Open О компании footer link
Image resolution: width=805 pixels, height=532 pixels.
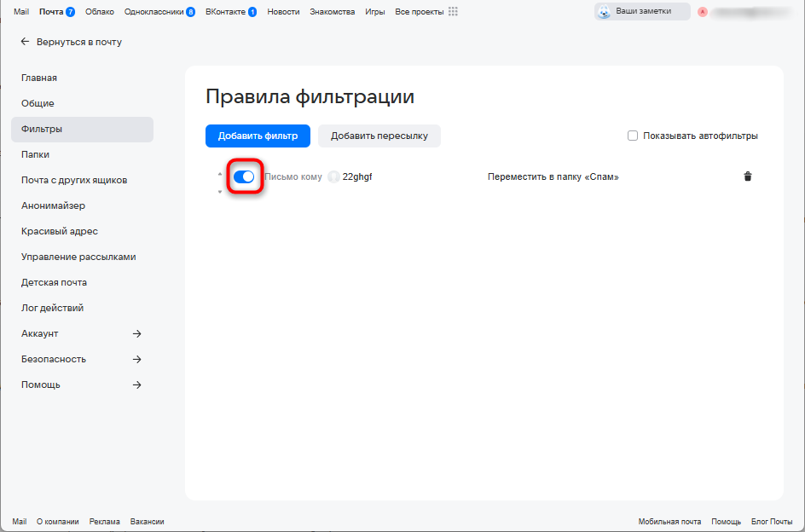(57, 521)
